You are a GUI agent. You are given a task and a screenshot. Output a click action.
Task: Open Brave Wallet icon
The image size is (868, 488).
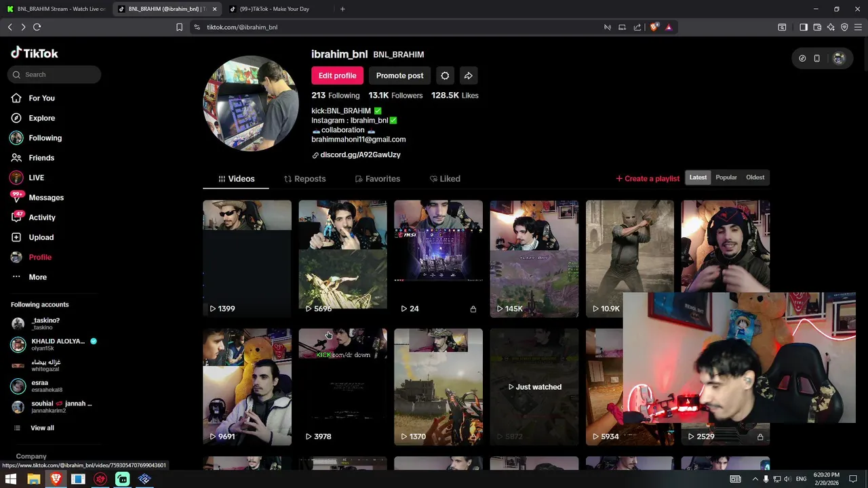[x=817, y=27]
